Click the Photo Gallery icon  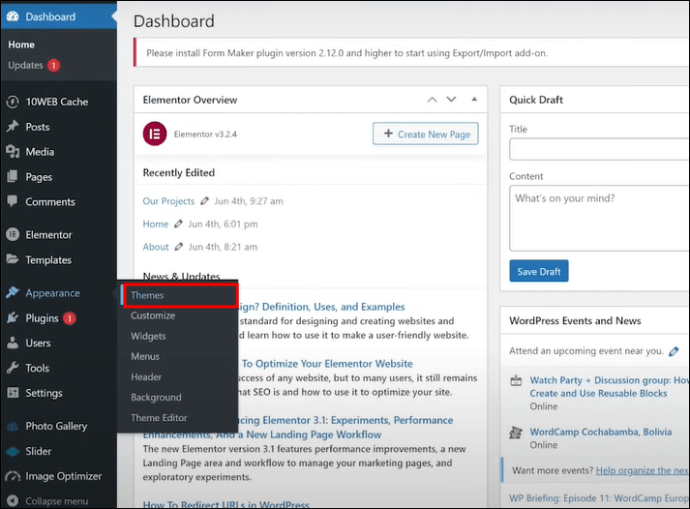point(13,426)
